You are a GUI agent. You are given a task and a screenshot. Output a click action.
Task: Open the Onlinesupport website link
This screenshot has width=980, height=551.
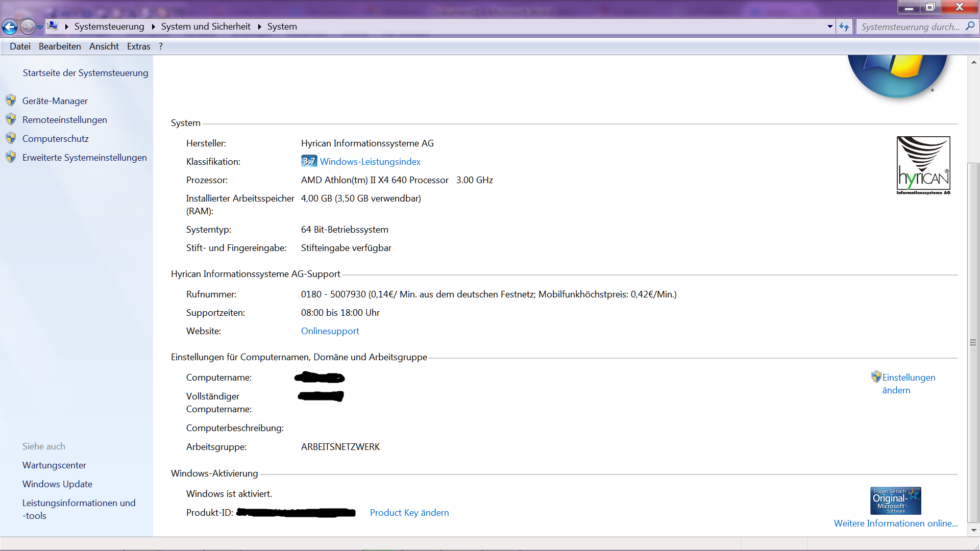[330, 331]
